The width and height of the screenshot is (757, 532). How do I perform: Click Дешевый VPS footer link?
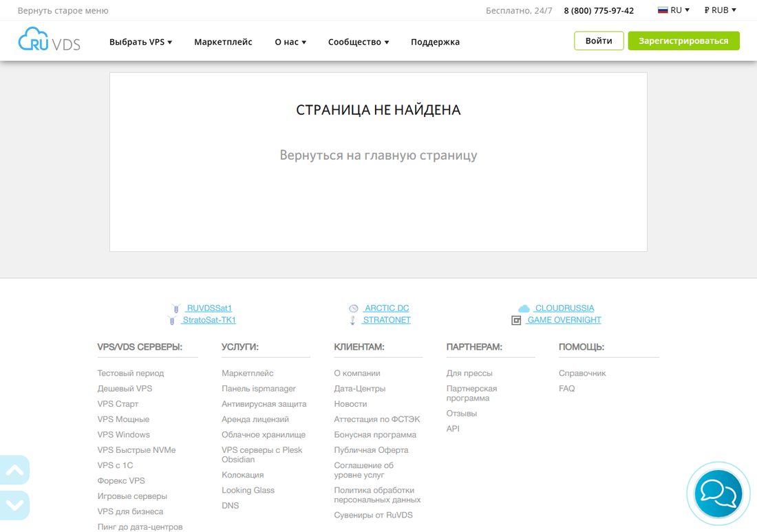tap(125, 389)
